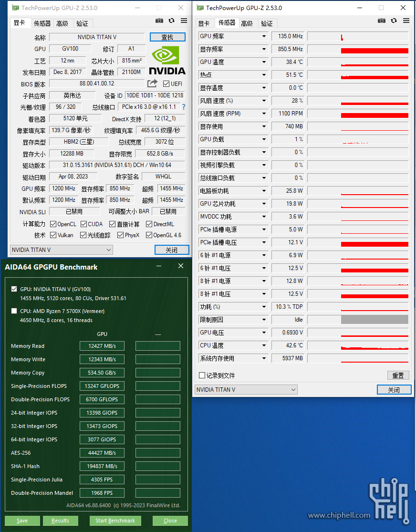Switch to 高级 tab in left GPU-Z window
416x532 pixels.
(x=62, y=23)
